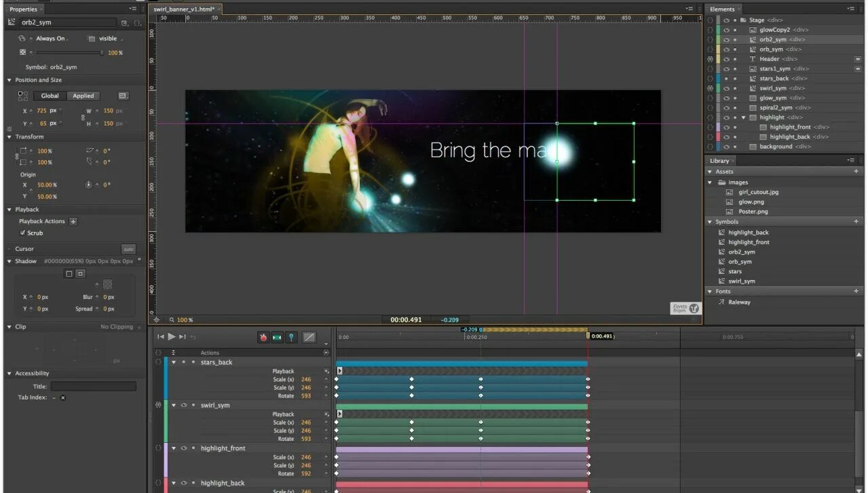Screen dimensions: 868x493
Task: Add a new symbol with Symbols plus icon
Action: 856,222
